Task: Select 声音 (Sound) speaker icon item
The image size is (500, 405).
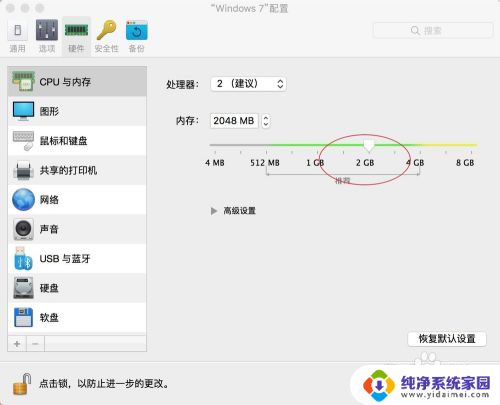Action: pos(77,229)
